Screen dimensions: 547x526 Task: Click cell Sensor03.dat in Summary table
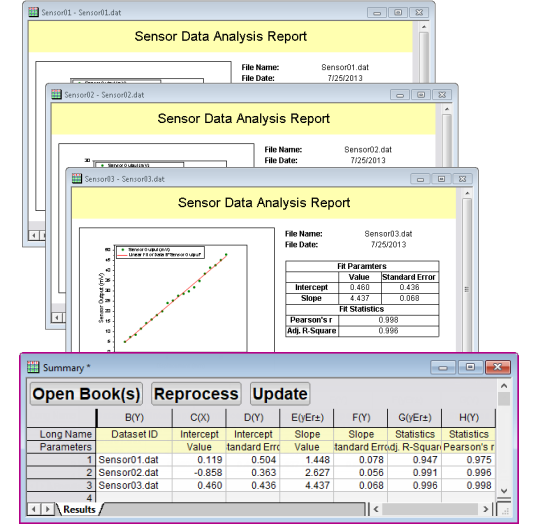[x=134, y=486]
